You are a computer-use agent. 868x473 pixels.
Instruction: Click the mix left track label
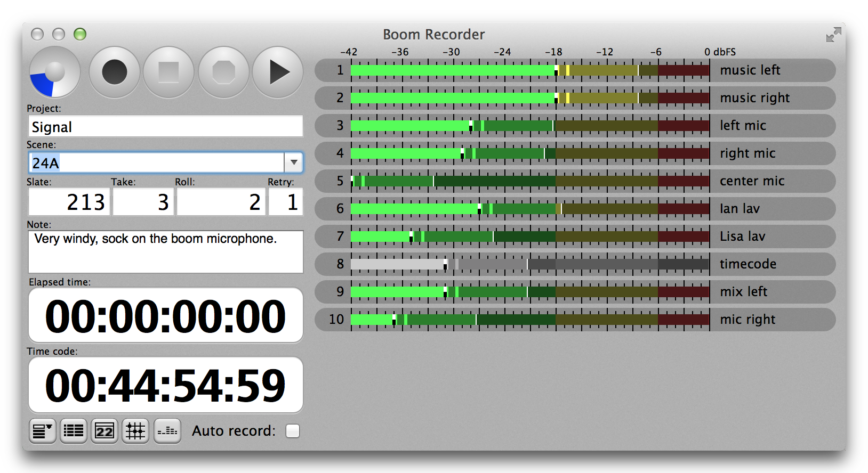744,292
